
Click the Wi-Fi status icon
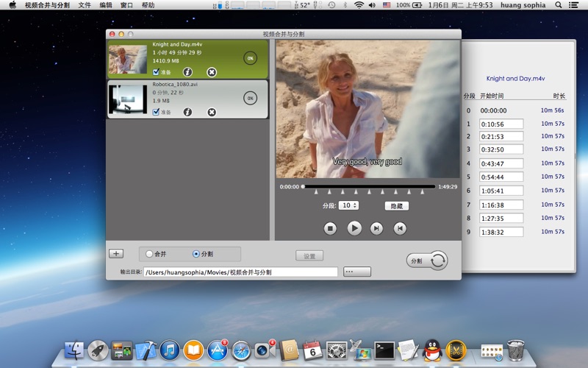[x=359, y=5]
